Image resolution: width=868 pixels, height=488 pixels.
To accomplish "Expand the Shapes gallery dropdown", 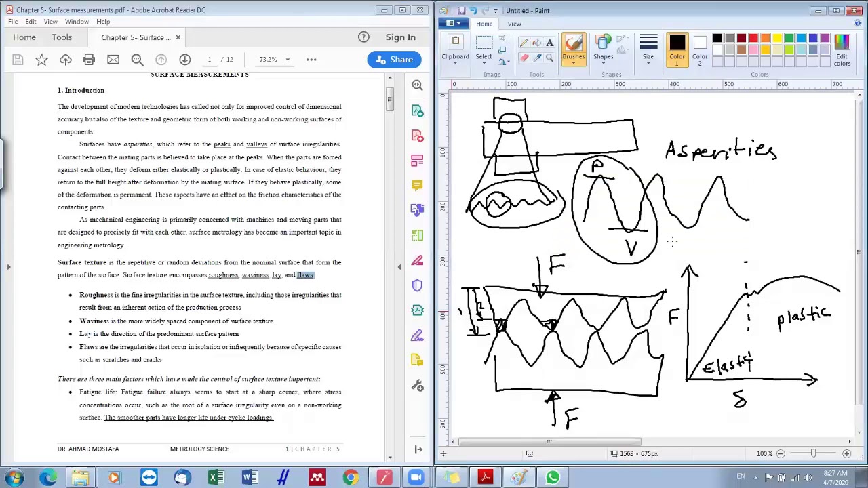I will (603, 62).
